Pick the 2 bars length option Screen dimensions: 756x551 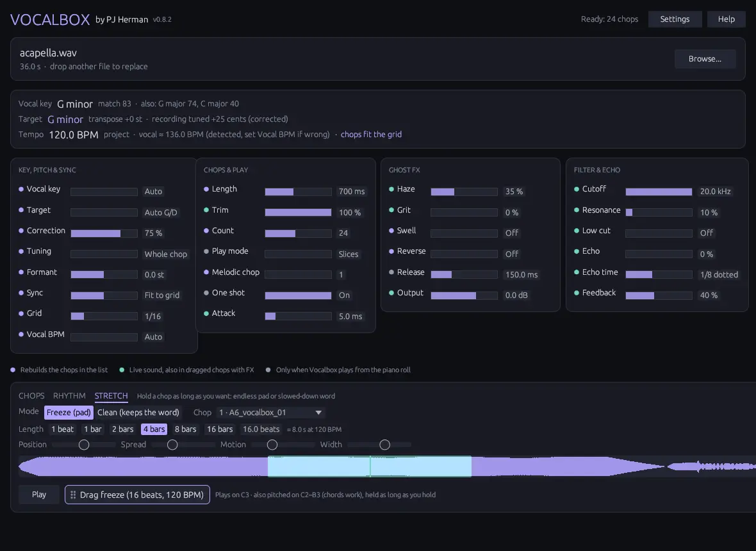click(122, 429)
